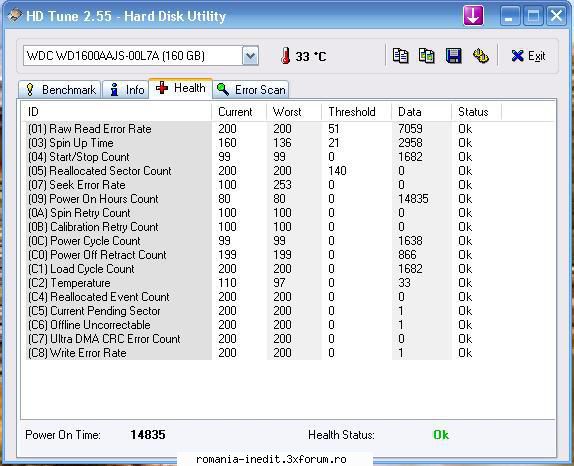Click the HD Tune title bar app icon
This screenshot has width=574, height=466.
tap(15, 15)
